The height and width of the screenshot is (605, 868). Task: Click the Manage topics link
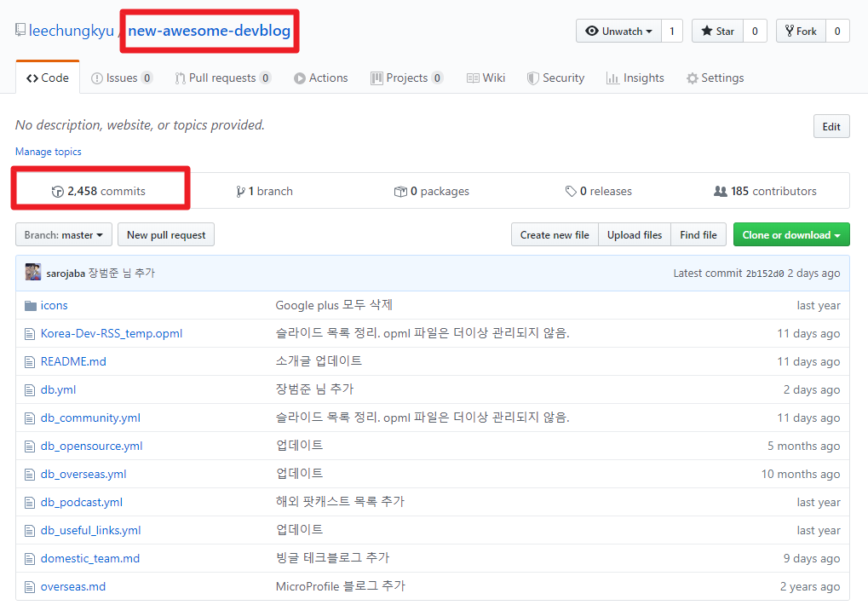click(48, 152)
